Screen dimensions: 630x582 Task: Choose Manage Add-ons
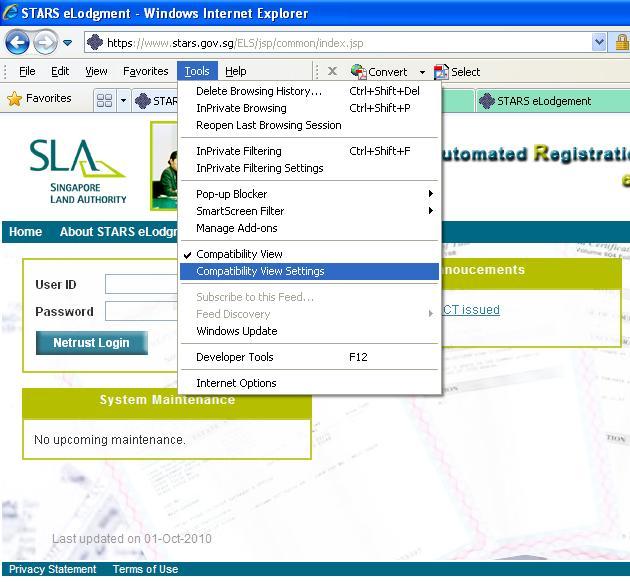(309, 228)
